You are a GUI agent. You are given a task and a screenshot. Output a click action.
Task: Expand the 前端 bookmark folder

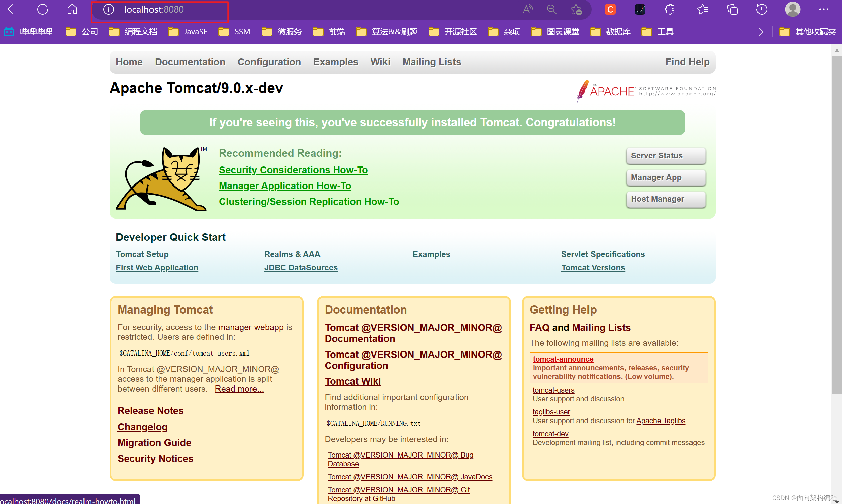pyautogui.click(x=329, y=32)
